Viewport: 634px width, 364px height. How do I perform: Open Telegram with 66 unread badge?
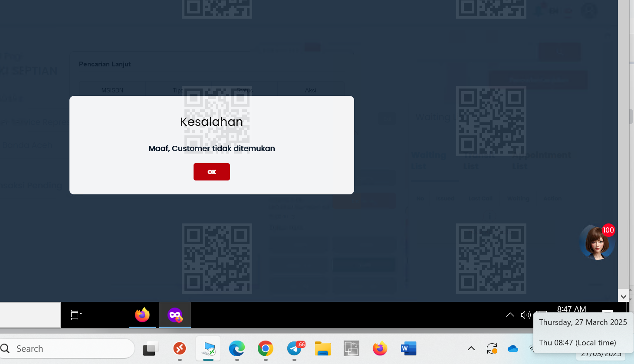point(295,348)
